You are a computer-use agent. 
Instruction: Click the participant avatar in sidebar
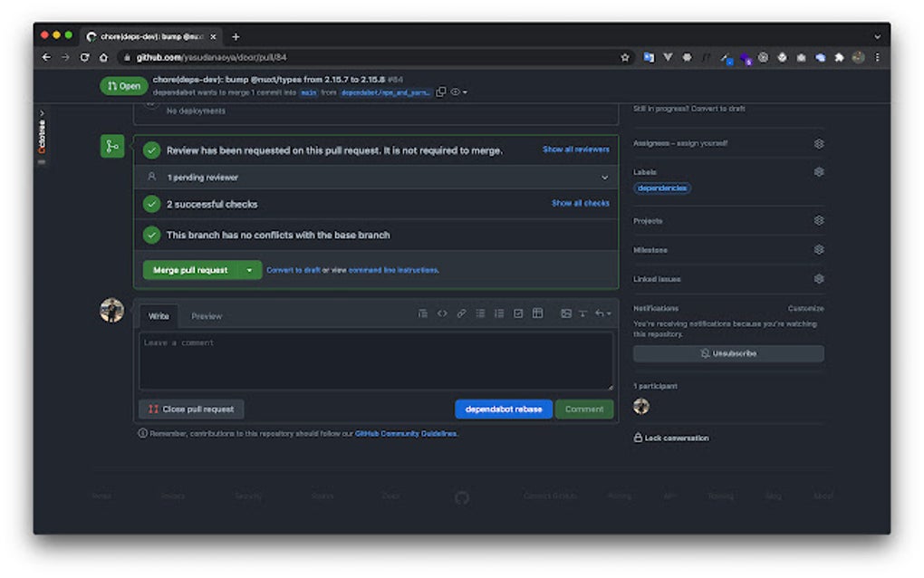pos(641,406)
